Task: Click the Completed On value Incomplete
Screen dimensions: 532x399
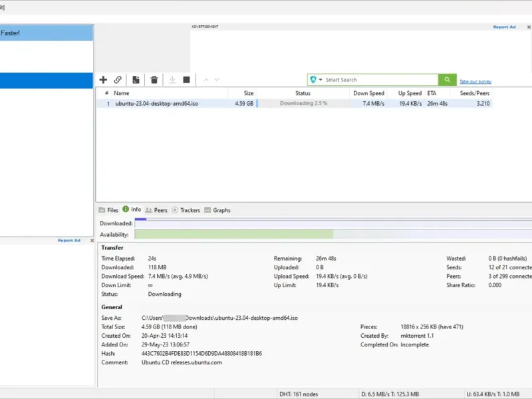Action: [x=414, y=344]
